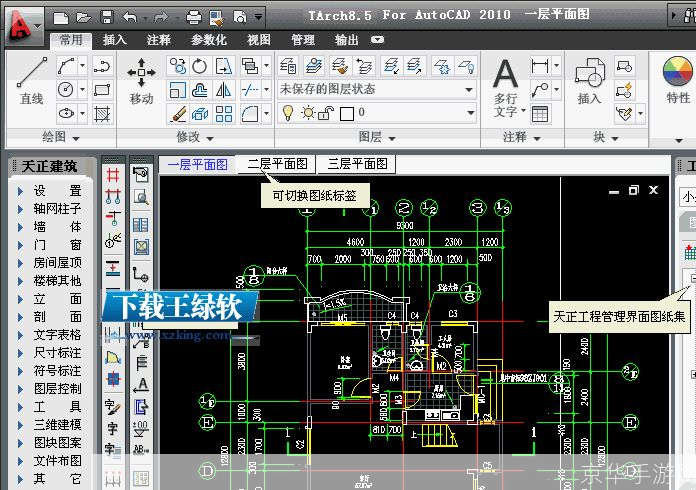Select the Line (直线) drawing tool
696x490 pixels.
(32, 81)
